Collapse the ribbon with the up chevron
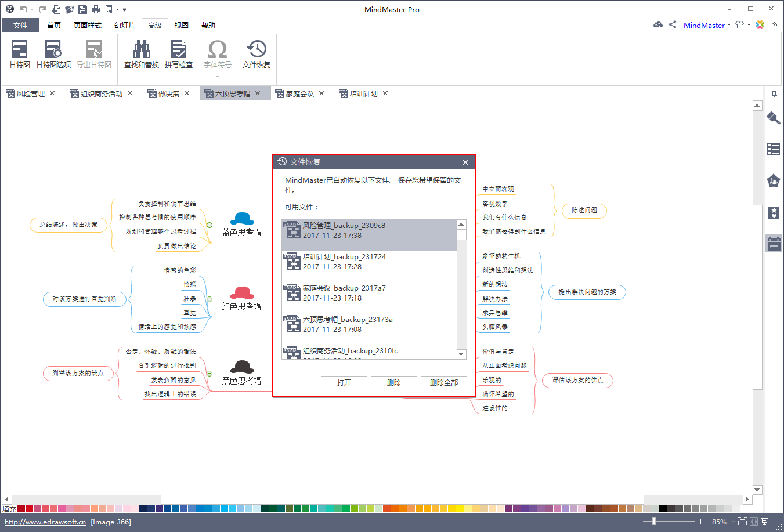The width and height of the screenshot is (784, 532). [x=774, y=25]
